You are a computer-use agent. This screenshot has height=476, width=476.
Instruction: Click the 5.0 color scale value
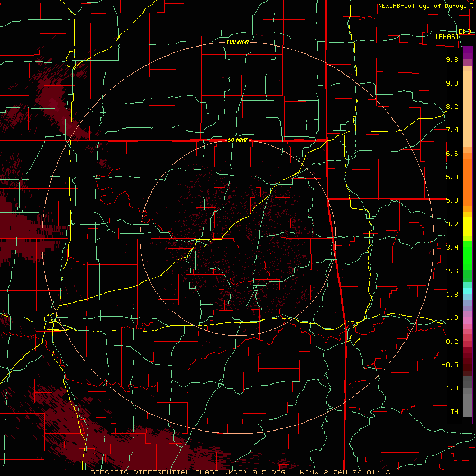[x=452, y=200]
